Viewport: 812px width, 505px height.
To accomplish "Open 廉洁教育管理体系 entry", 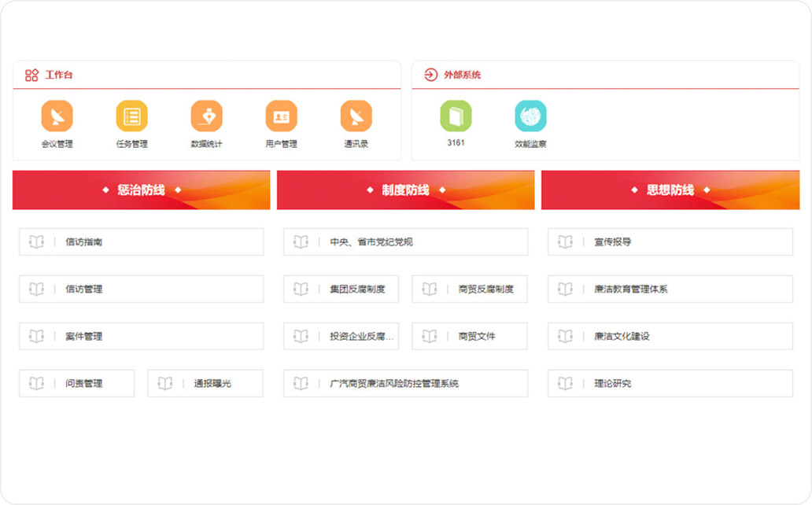I will (670, 289).
